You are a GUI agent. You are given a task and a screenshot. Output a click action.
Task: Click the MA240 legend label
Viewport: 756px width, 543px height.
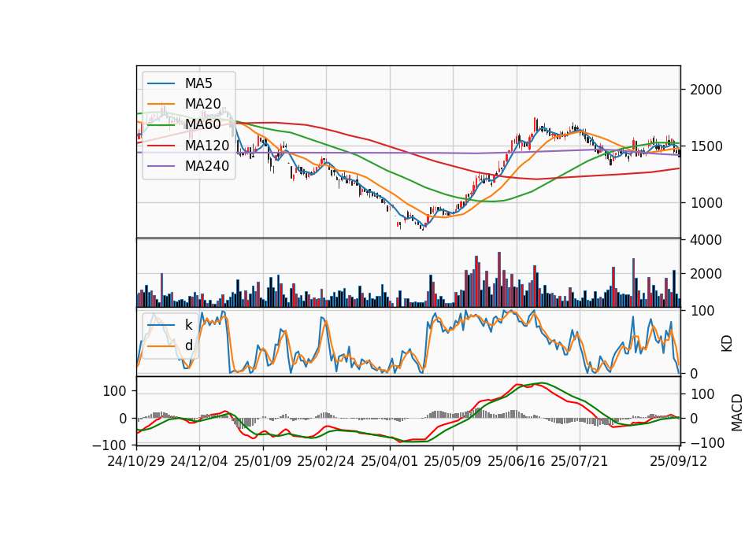(x=207, y=166)
